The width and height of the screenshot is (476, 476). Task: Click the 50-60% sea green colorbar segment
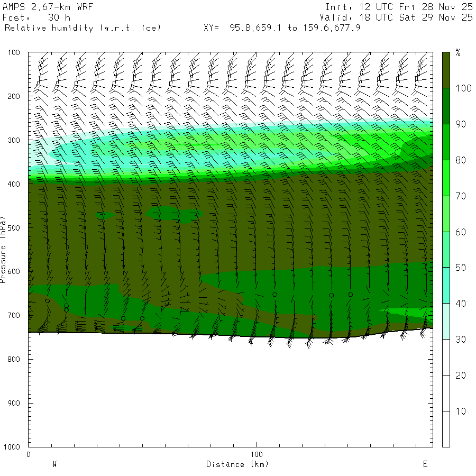pyautogui.click(x=446, y=250)
